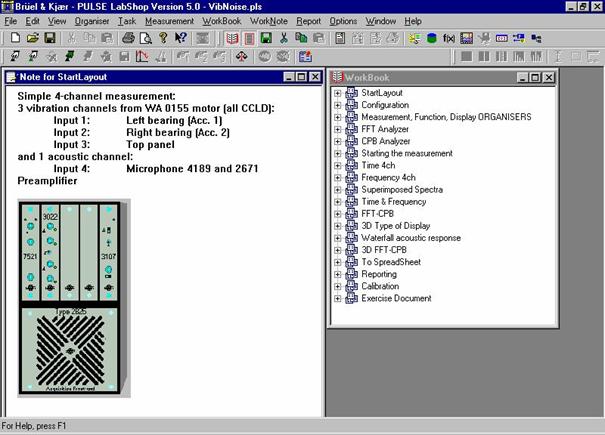Open the Measurement menu
The image size is (605, 435).
[169, 20]
